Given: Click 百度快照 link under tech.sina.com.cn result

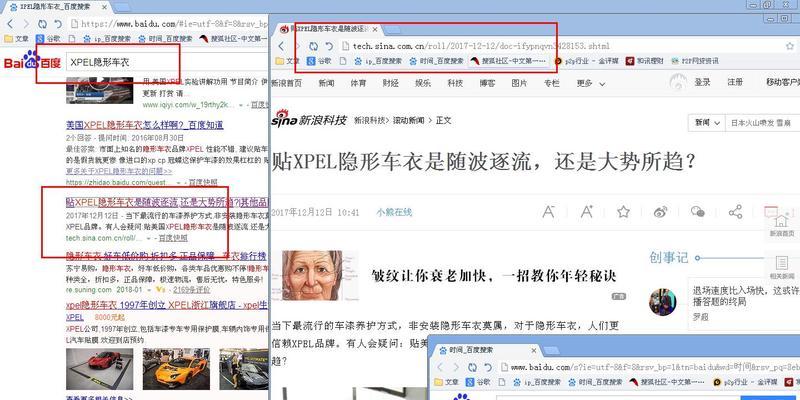Looking at the screenshot, I should [x=173, y=238].
